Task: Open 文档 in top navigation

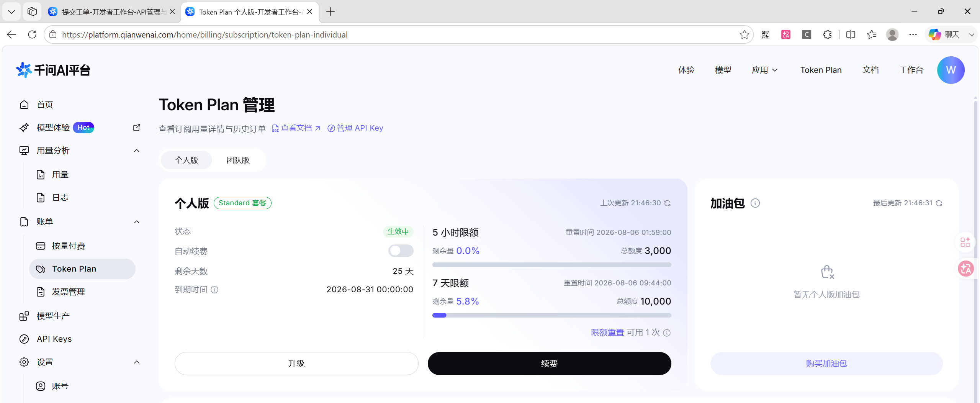Action: pos(870,70)
